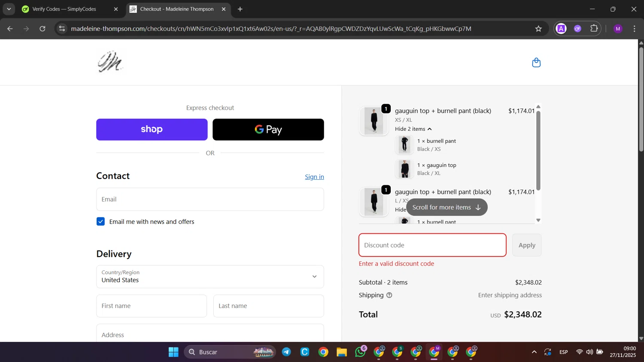Collapse the Hide 2 items expander for XS / XL

tap(413, 129)
